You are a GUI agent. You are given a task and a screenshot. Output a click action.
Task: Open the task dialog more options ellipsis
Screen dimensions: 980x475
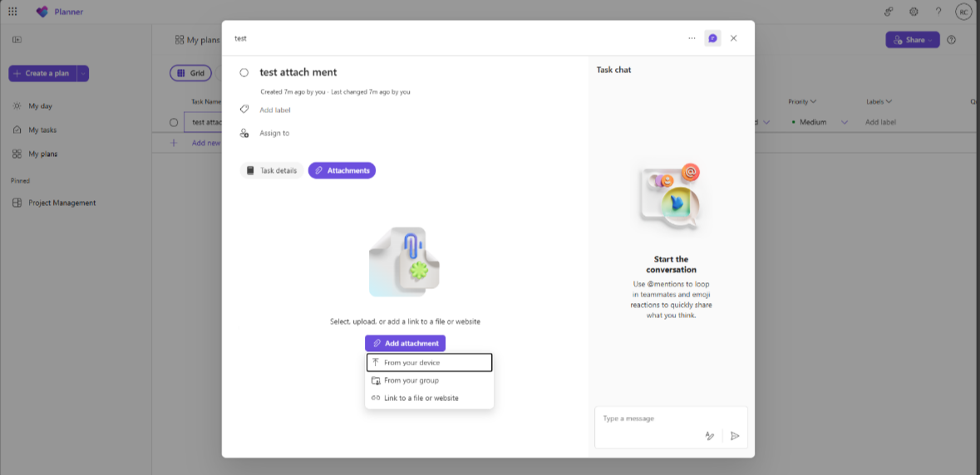click(x=692, y=38)
